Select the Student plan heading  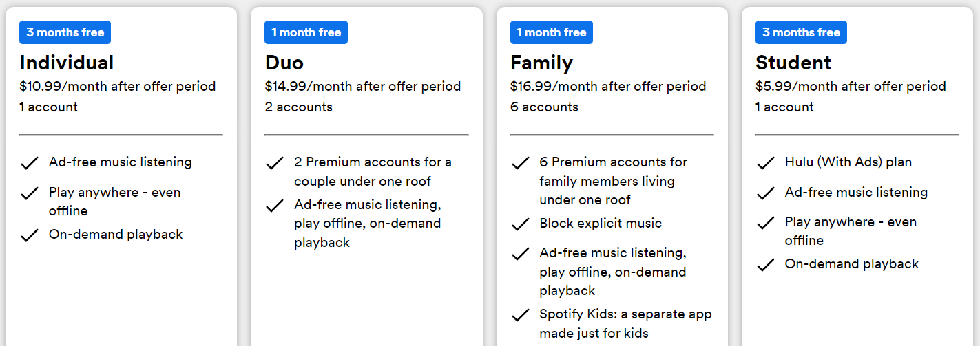click(793, 63)
